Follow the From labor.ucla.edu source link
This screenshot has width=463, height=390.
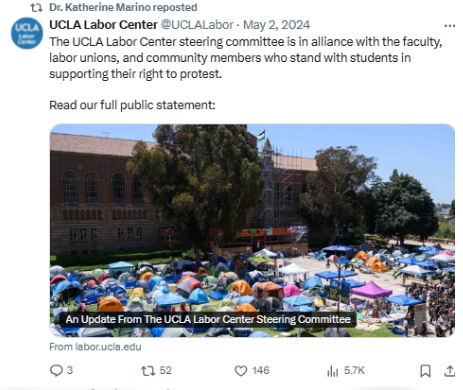point(95,347)
